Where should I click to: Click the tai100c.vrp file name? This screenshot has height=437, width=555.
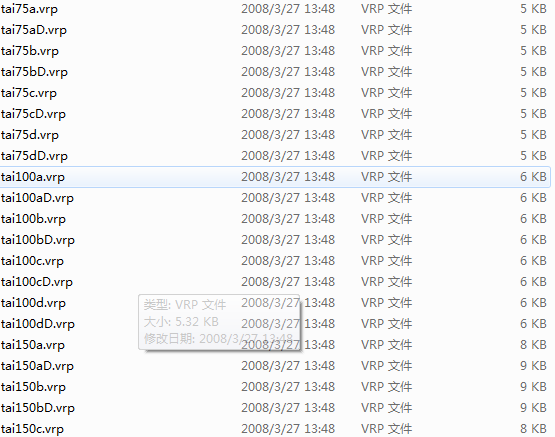coord(32,261)
